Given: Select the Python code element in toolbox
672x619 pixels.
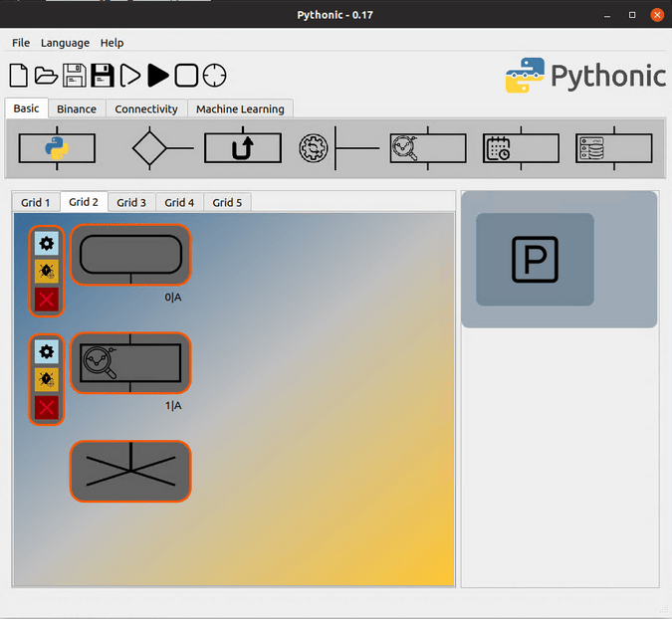Looking at the screenshot, I should point(57,148).
